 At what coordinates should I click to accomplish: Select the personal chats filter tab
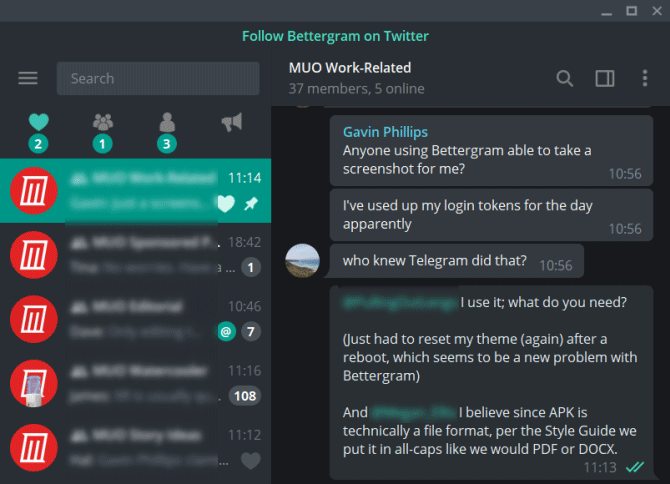coord(167,123)
